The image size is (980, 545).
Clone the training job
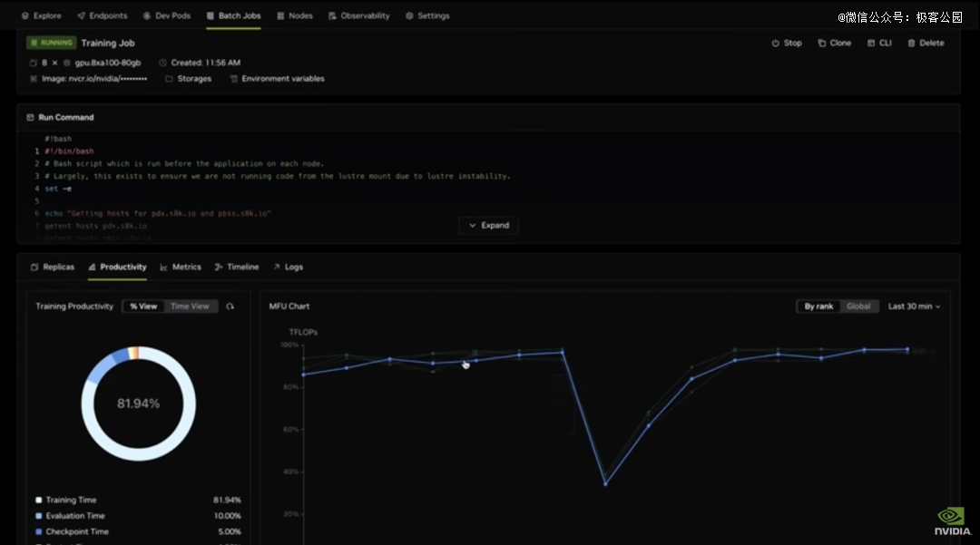pyautogui.click(x=834, y=43)
